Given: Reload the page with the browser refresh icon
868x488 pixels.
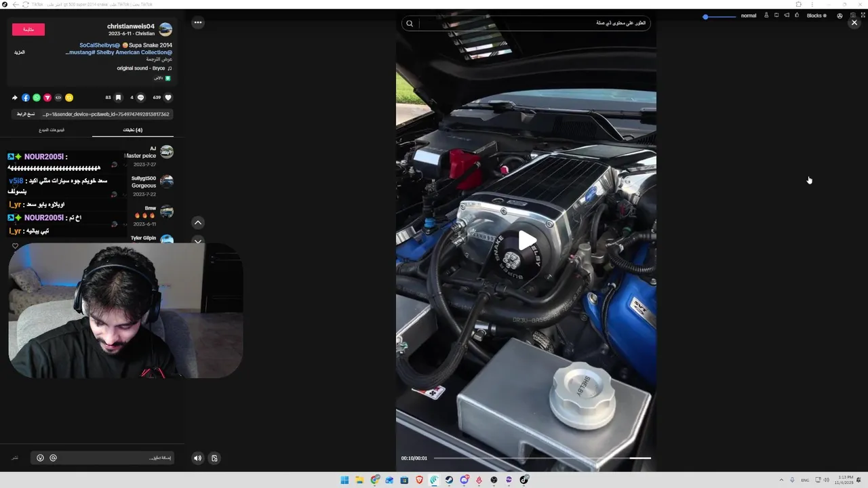Looking at the screenshot, I should coord(26,4).
